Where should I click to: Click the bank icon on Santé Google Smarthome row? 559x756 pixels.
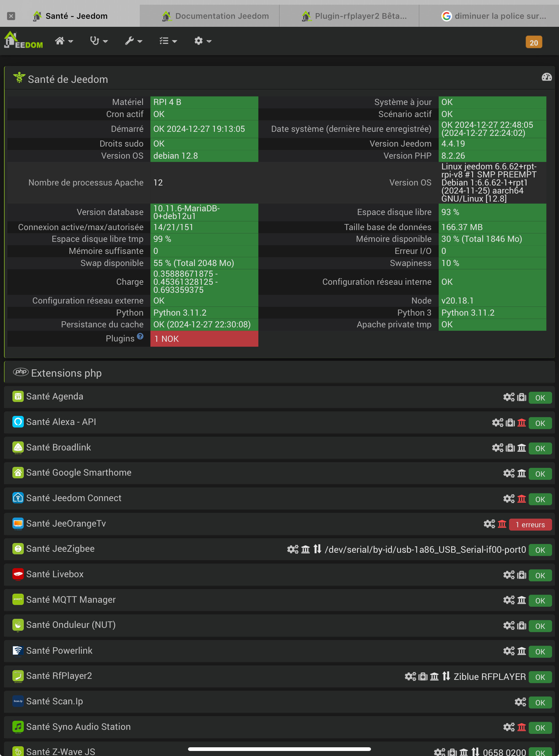[522, 473]
